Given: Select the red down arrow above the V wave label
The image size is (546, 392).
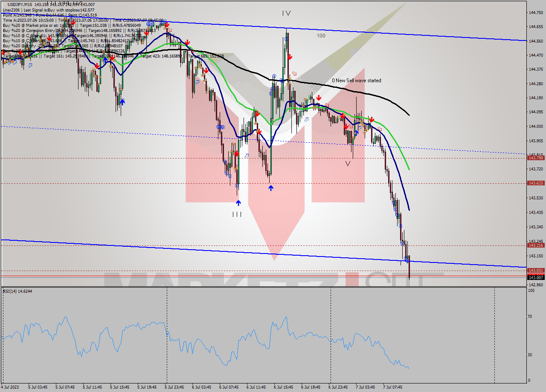Looking at the screenshot, I should tap(346, 127).
